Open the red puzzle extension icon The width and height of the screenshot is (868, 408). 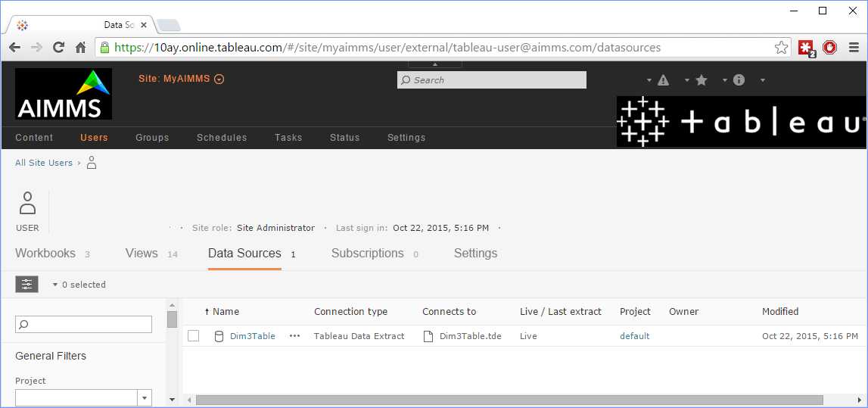[x=807, y=48]
